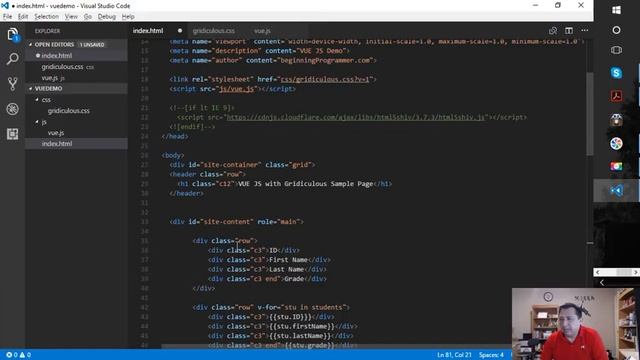Open gridiculous.css under css folder
The image size is (640, 360).
69,111
